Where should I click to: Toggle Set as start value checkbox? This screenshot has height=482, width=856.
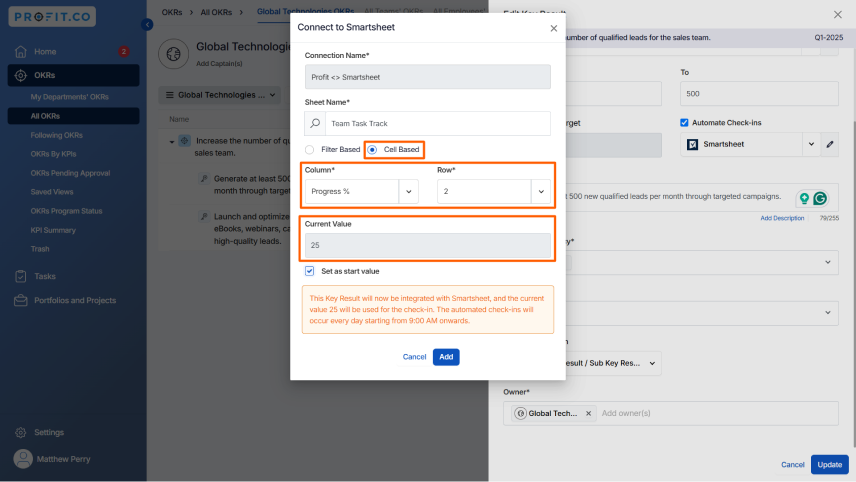click(x=310, y=271)
